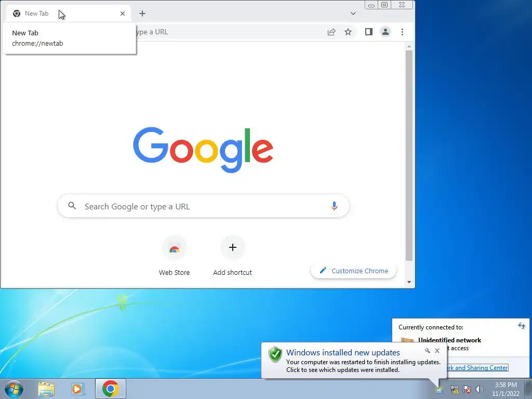This screenshot has width=532, height=399.
Task: Open the tab search chevron dropdown
Action: [x=353, y=14]
